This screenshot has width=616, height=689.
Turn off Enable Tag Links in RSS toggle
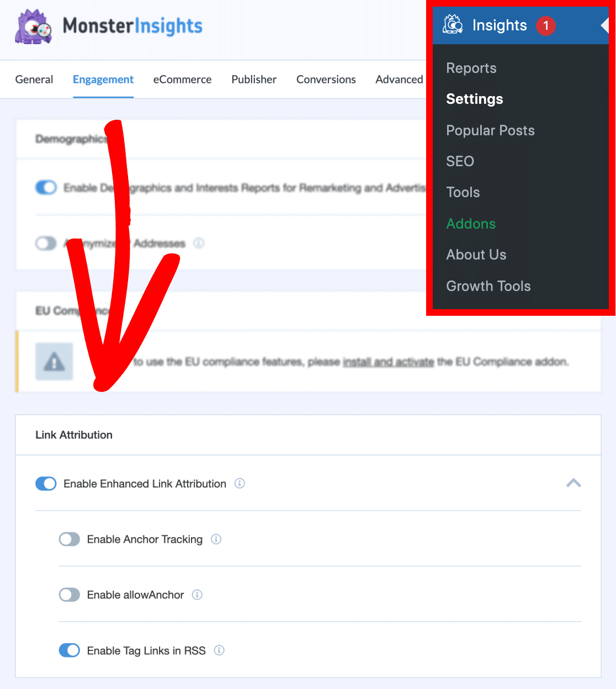[x=70, y=650]
